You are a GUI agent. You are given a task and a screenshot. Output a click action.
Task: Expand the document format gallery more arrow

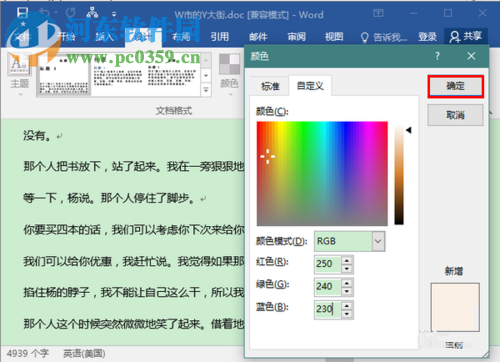click(206, 89)
